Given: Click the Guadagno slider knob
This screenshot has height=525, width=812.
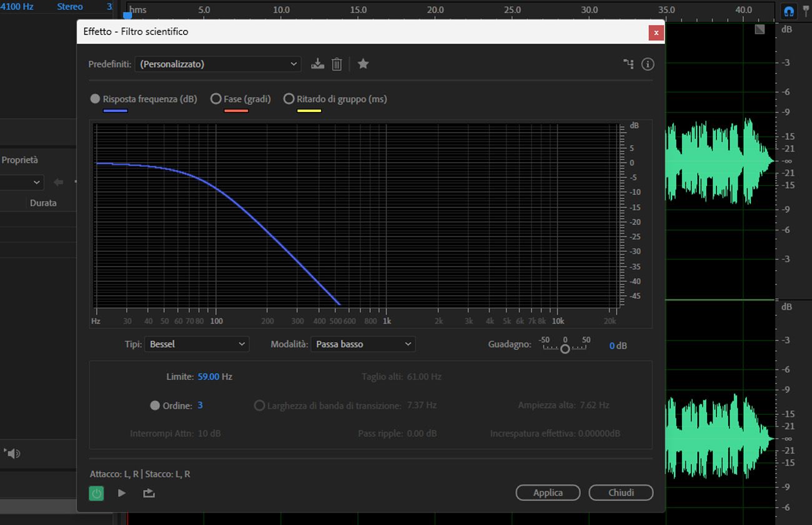Looking at the screenshot, I should [565, 349].
